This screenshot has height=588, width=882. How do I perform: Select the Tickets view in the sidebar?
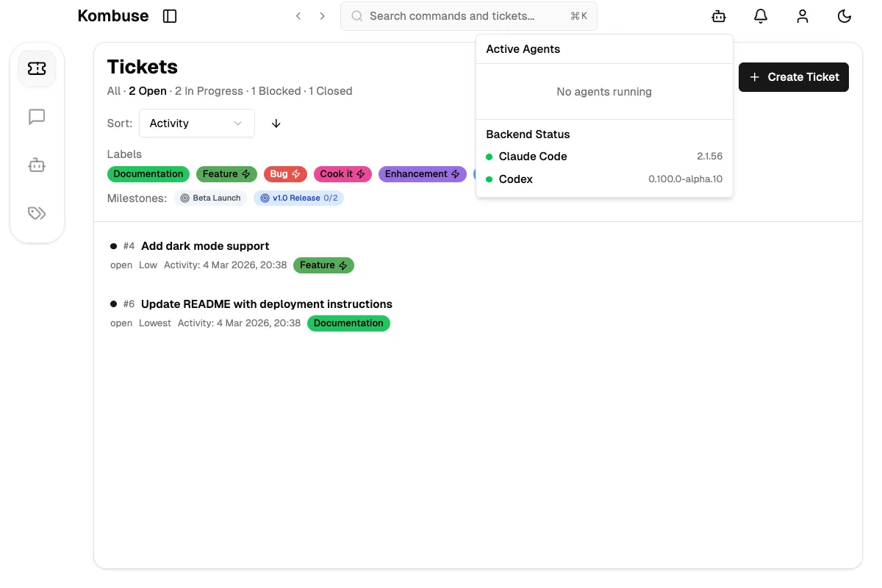(36, 68)
